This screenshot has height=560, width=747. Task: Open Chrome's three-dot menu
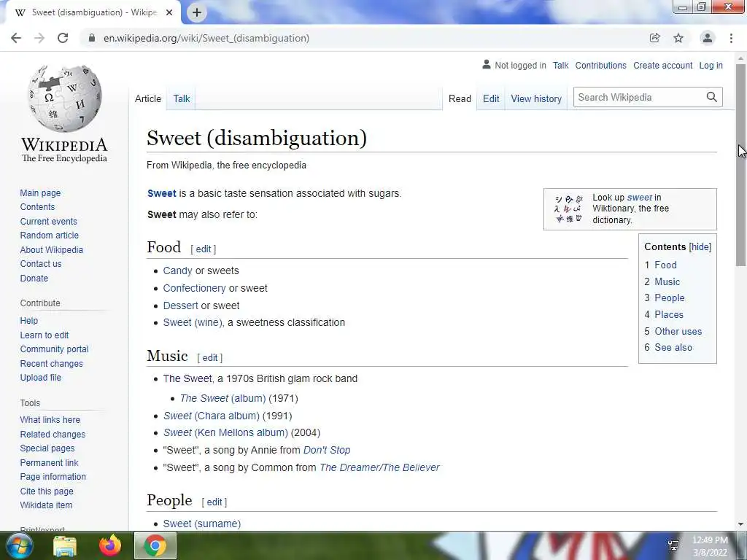[x=731, y=38]
